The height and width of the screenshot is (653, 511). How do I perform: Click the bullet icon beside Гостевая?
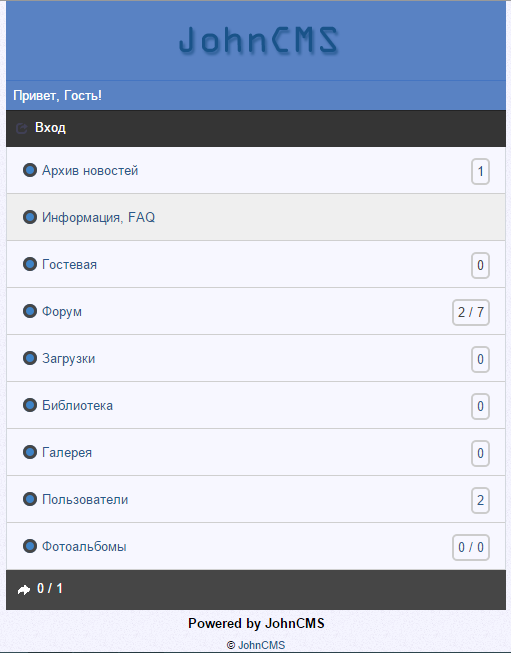[x=30, y=264]
